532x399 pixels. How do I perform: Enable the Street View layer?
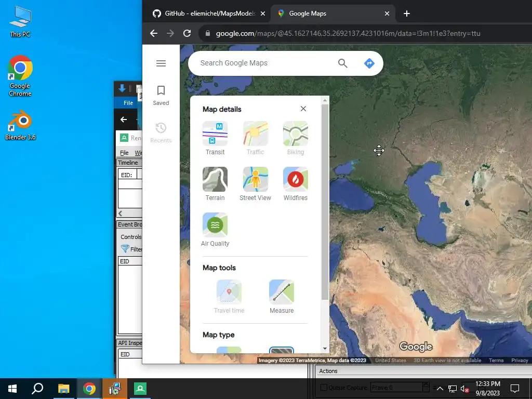click(256, 184)
